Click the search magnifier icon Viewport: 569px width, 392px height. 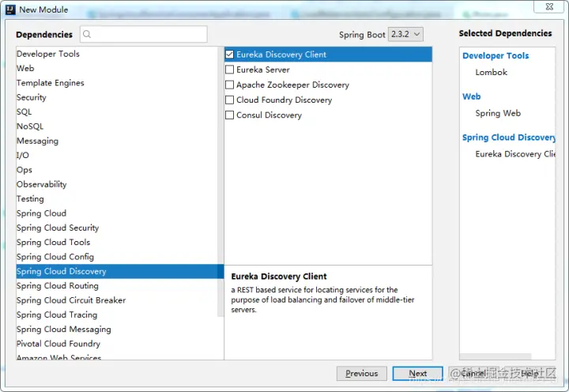click(87, 34)
